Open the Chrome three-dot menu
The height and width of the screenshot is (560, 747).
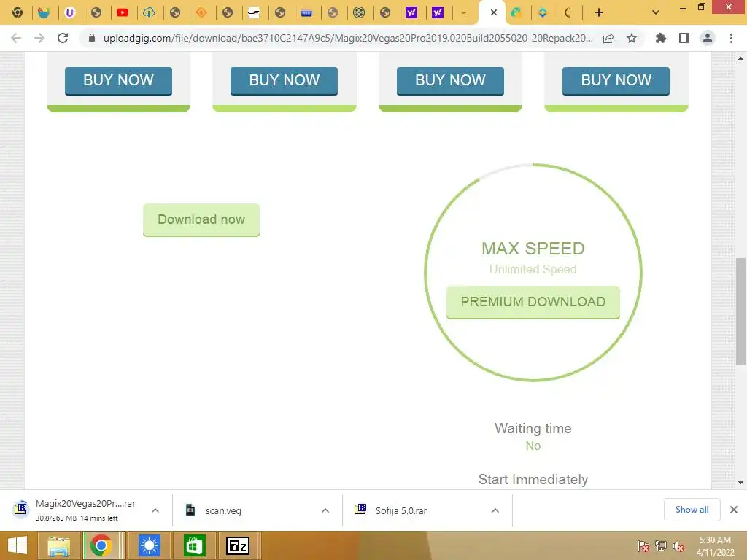(731, 38)
